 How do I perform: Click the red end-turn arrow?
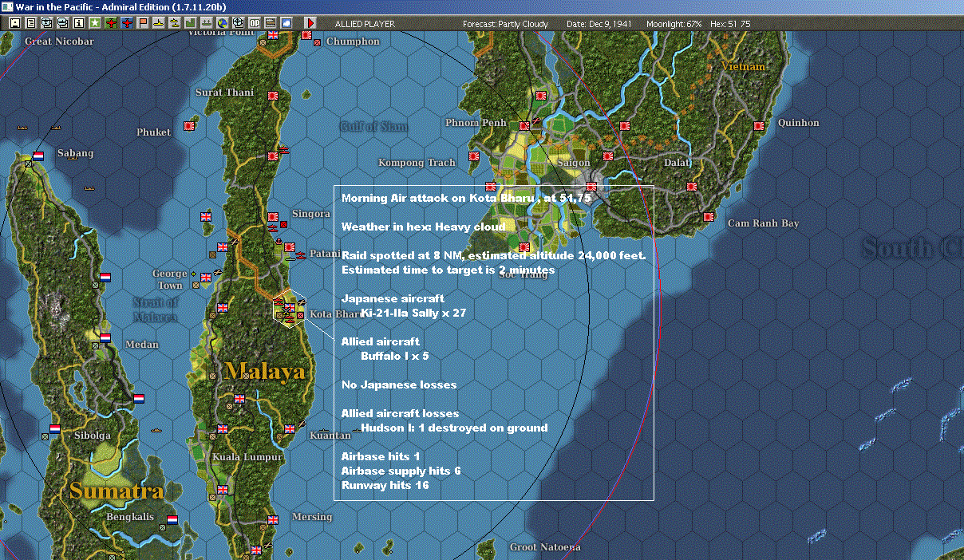pos(311,23)
